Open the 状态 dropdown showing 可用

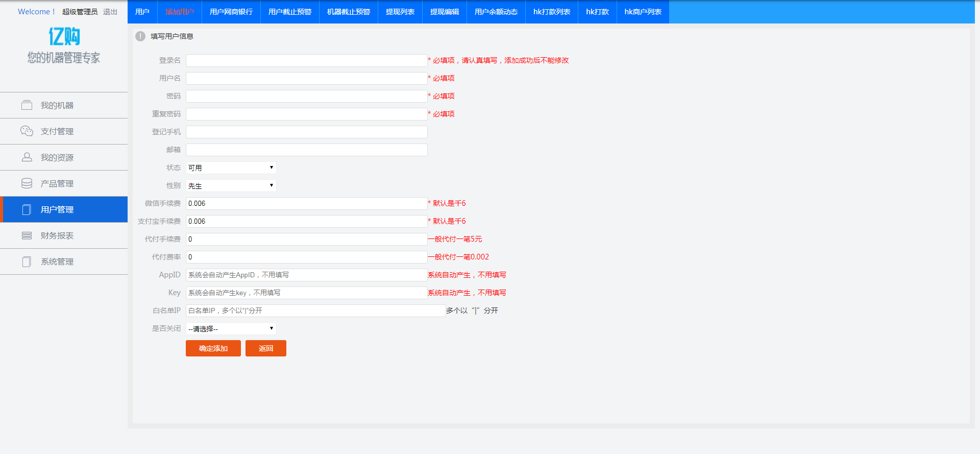click(x=231, y=168)
